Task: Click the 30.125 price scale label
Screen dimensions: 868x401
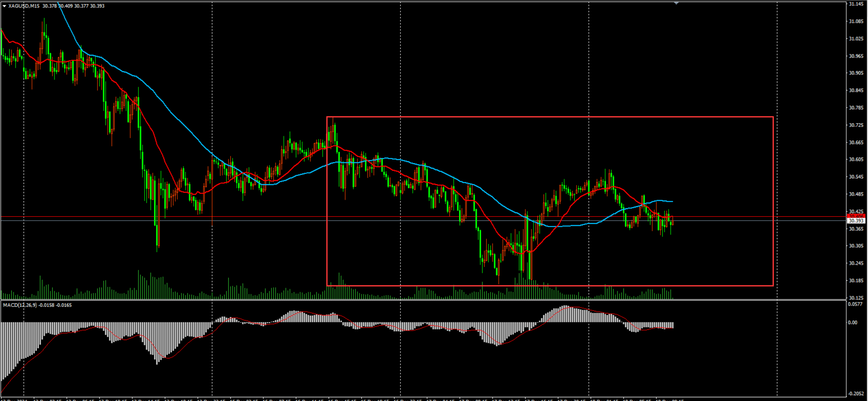Action: pos(856,298)
